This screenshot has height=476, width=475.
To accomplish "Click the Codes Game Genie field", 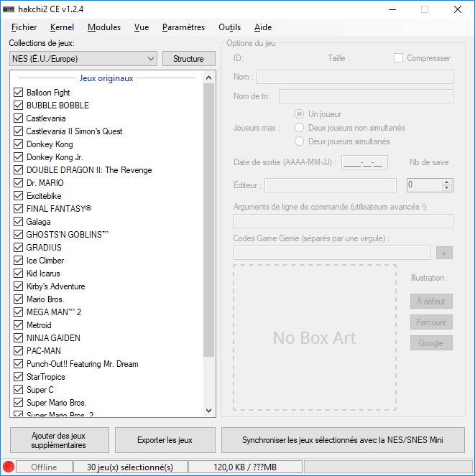I will (x=332, y=253).
